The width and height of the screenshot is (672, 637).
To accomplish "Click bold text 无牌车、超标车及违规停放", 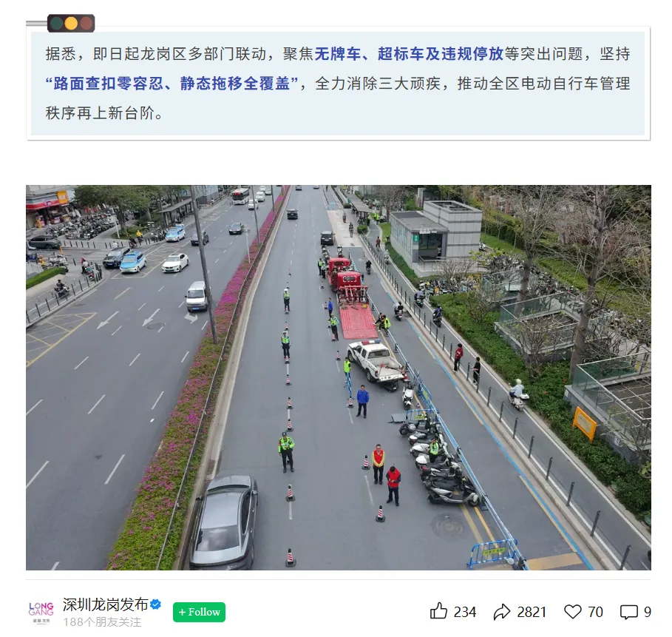I will click(x=410, y=53).
